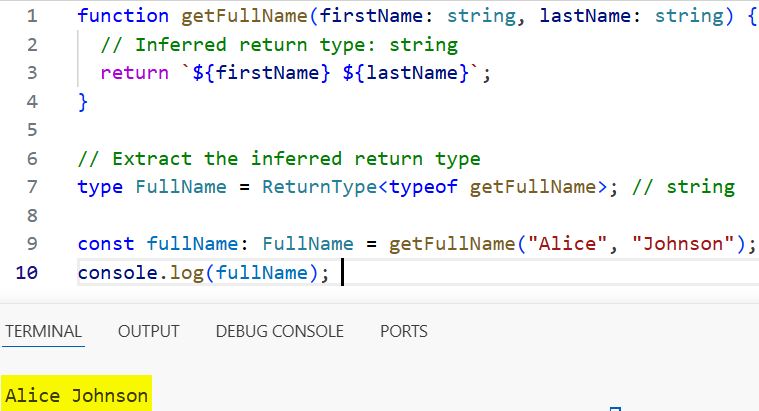Click the 'type' keyword on line 7

pos(100,187)
